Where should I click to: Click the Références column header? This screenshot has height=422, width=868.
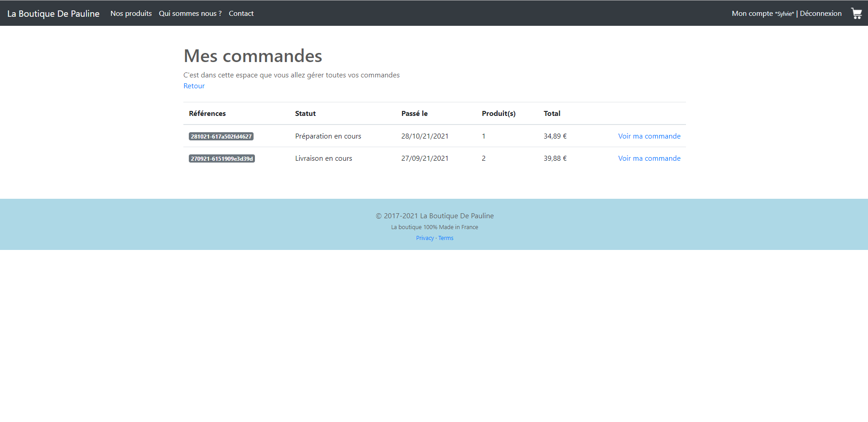(x=207, y=113)
